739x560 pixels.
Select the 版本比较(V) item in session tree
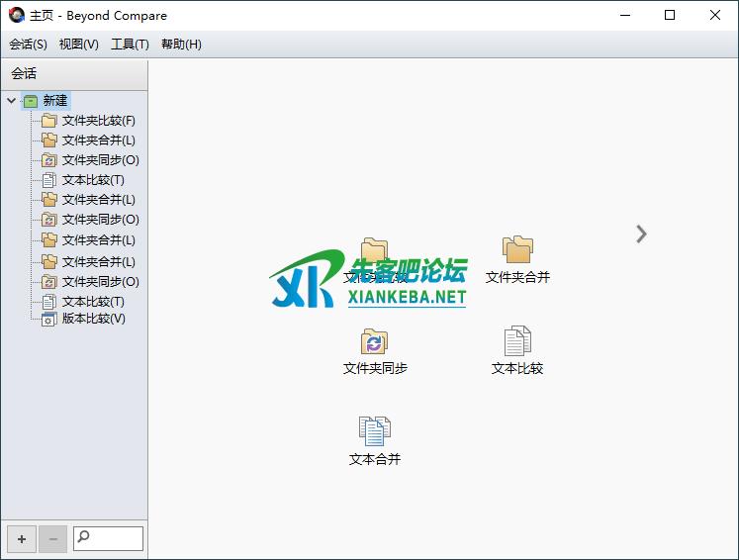coord(93,319)
